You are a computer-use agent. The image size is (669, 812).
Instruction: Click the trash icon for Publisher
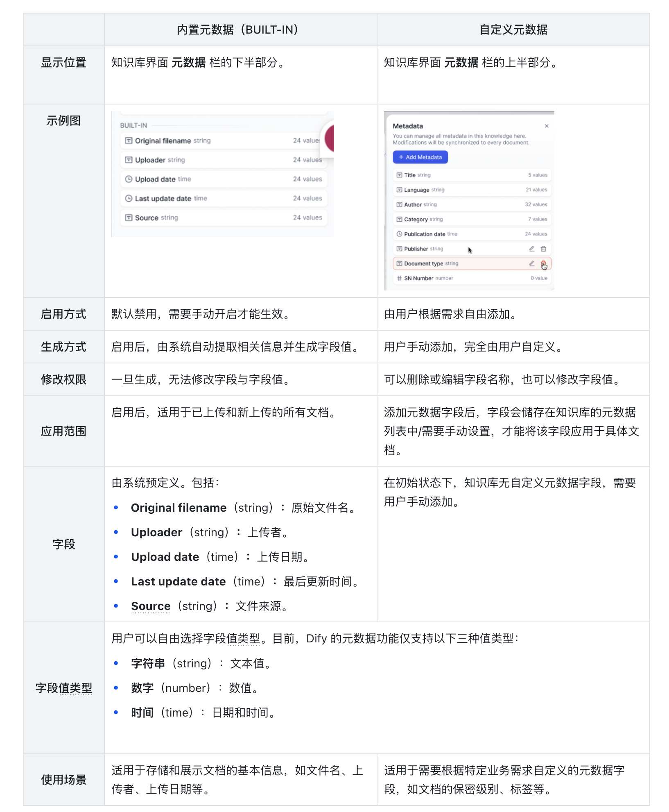(x=543, y=249)
